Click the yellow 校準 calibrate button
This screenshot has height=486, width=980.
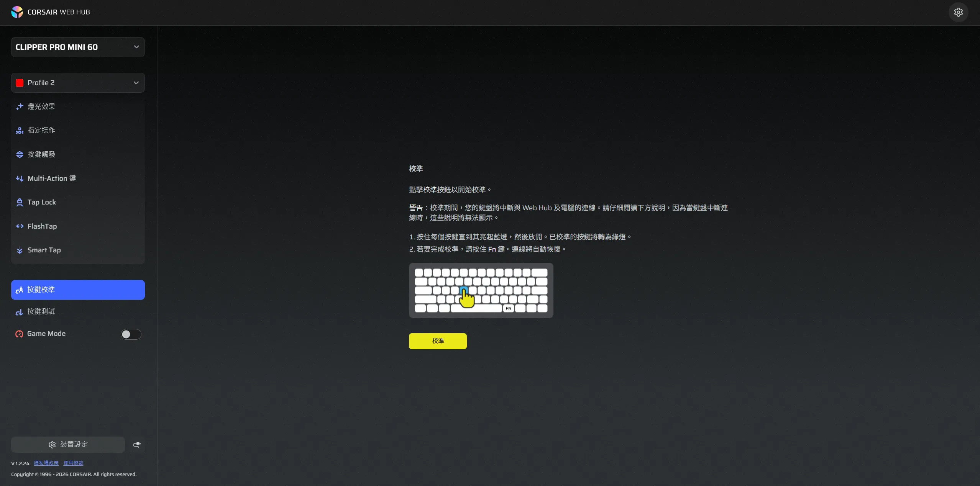(x=438, y=341)
